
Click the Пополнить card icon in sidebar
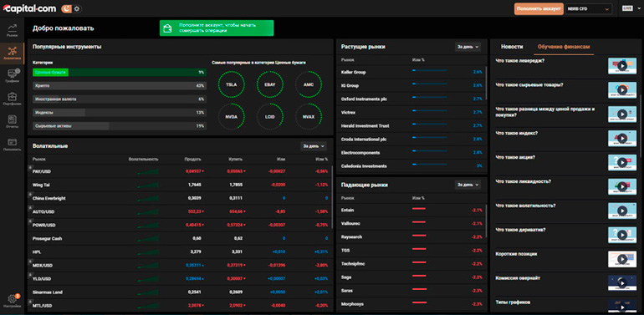click(x=12, y=145)
